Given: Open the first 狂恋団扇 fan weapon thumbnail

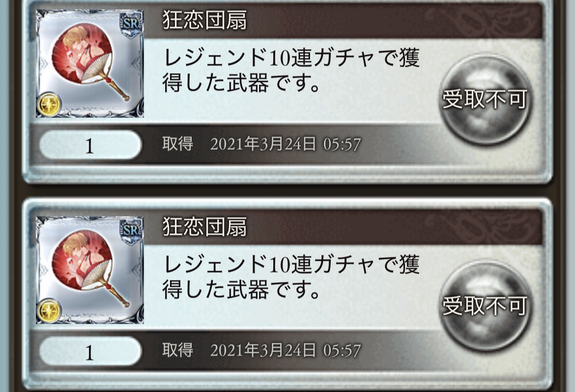Looking at the screenshot, I should coord(90,63).
